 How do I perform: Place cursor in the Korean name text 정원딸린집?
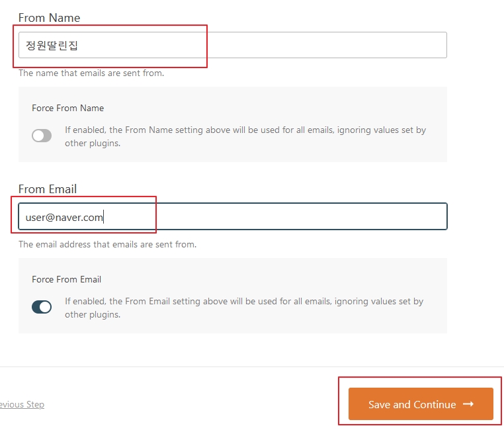(x=52, y=45)
